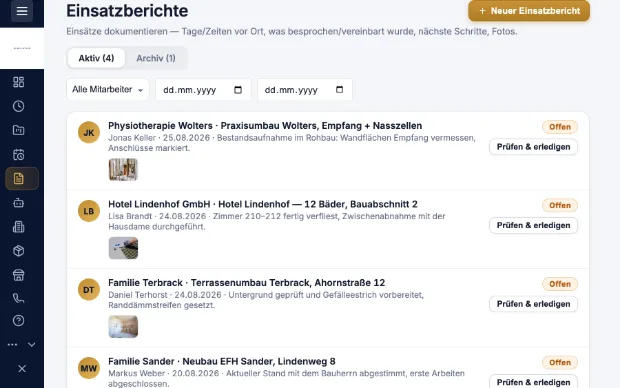Click Offen badge on Physiotherapie Wolters row
Viewport: 620px width, 388px height.
click(x=560, y=127)
